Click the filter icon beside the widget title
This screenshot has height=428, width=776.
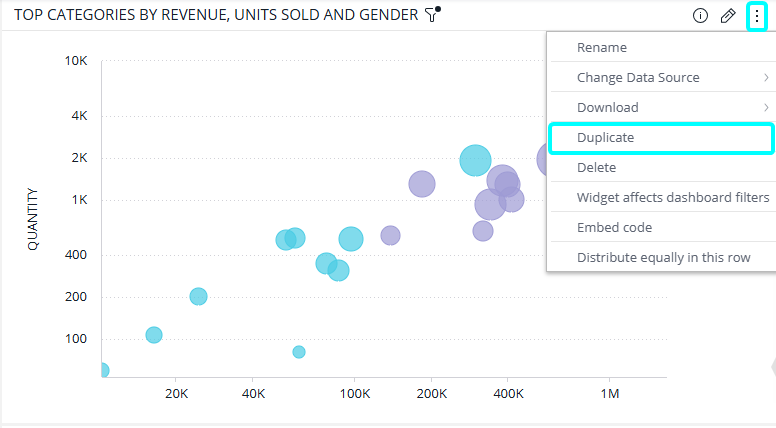tap(431, 15)
